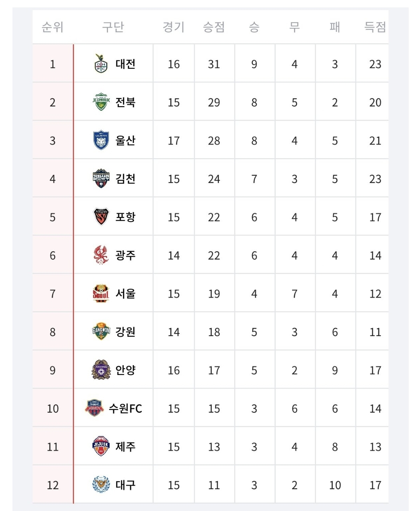Click the Daegu (대구) team crest icon

tap(101, 485)
